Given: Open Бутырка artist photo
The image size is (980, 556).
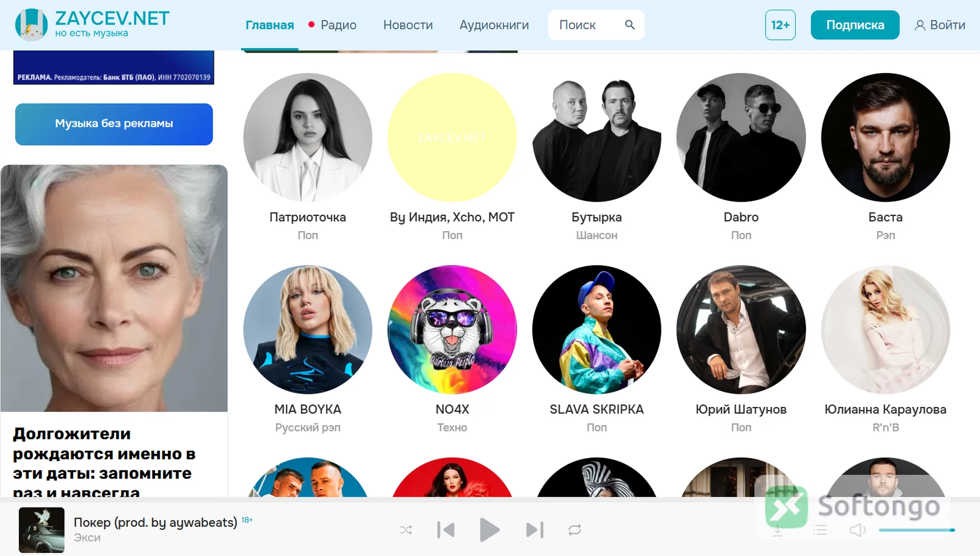Looking at the screenshot, I should [x=597, y=137].
